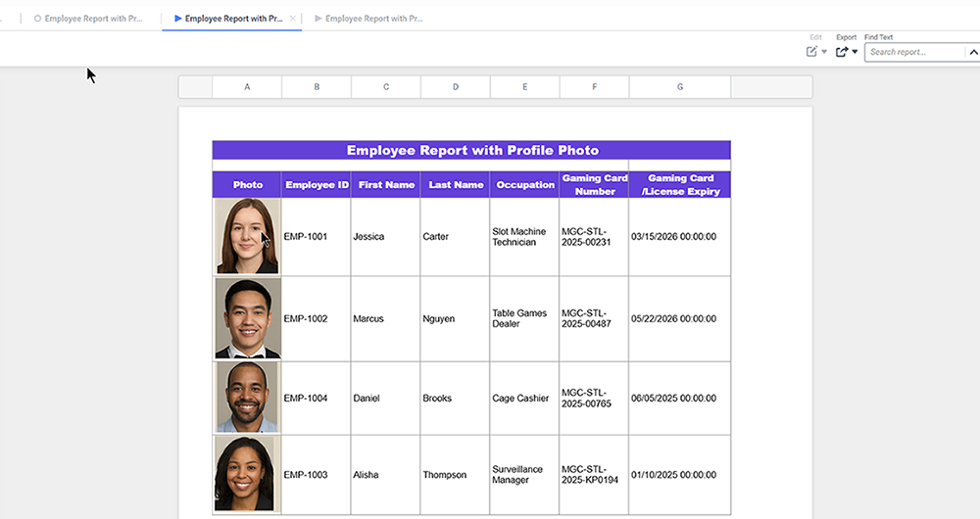The height and width of the screenshot is (519, 980).
Task: Click the Export share icon
Action: [841, 52]
